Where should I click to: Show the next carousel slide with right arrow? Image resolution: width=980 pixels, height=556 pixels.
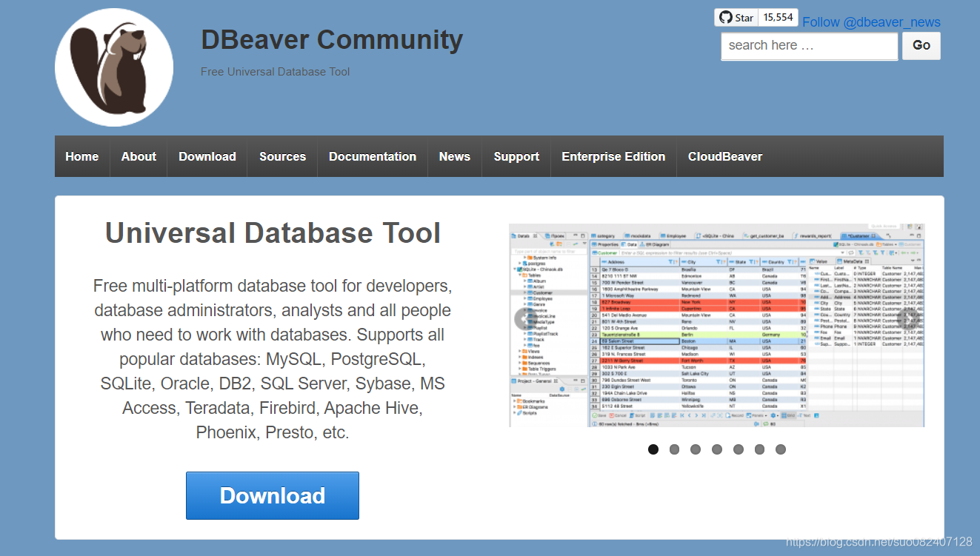point(910,319)
